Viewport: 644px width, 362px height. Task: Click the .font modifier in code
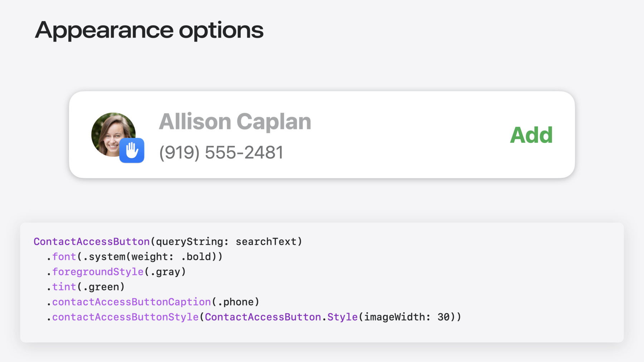click(61, 257)
